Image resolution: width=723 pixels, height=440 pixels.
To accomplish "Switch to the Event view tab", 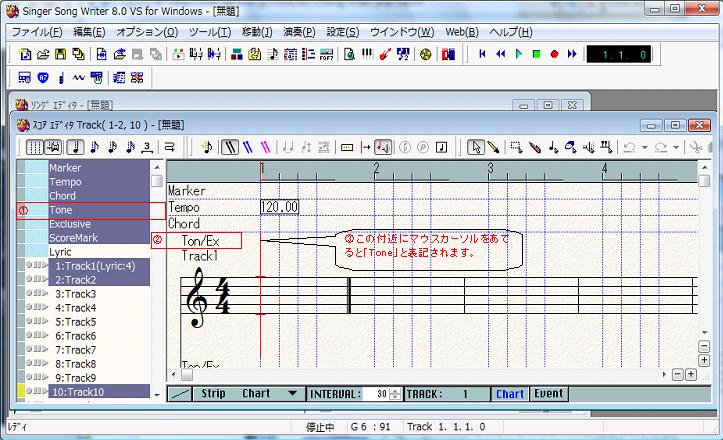I will pos(549,394).
